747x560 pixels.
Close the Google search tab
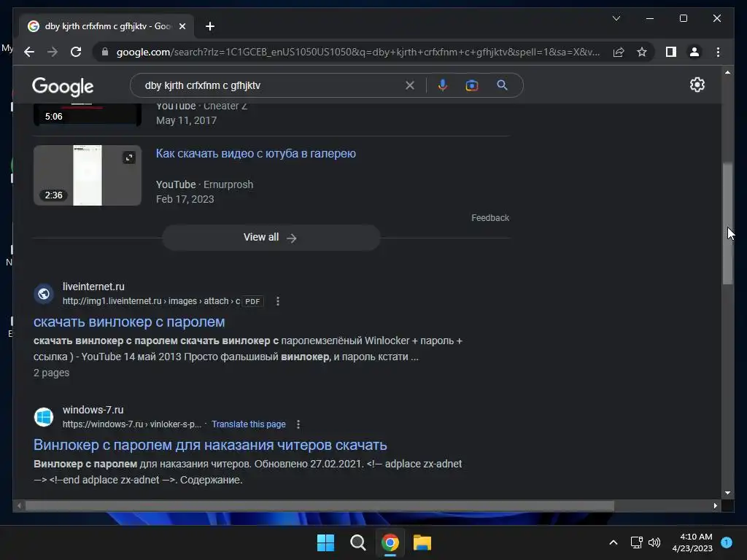(182, 26)
